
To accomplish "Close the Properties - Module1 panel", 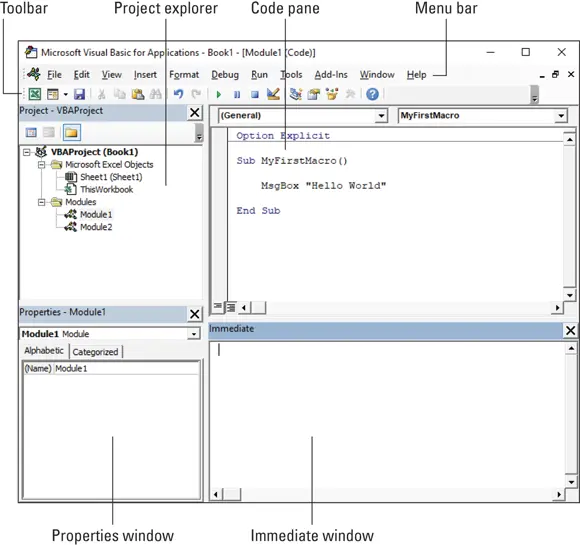I will pyautogui.click(x=195, y=314).
